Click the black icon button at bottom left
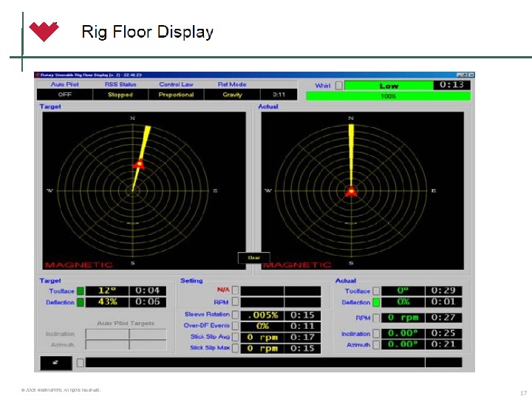The width and height of the screenshot is (532, 399). click(56, 363)
